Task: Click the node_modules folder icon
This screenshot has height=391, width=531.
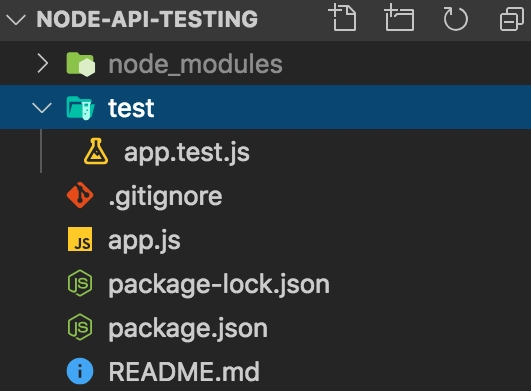Action: click(x=81, y=64)
